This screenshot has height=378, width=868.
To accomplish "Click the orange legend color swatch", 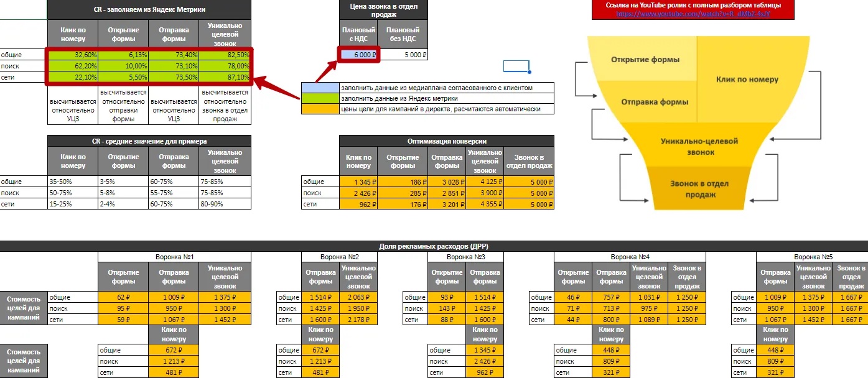I will tap(320, 109).
